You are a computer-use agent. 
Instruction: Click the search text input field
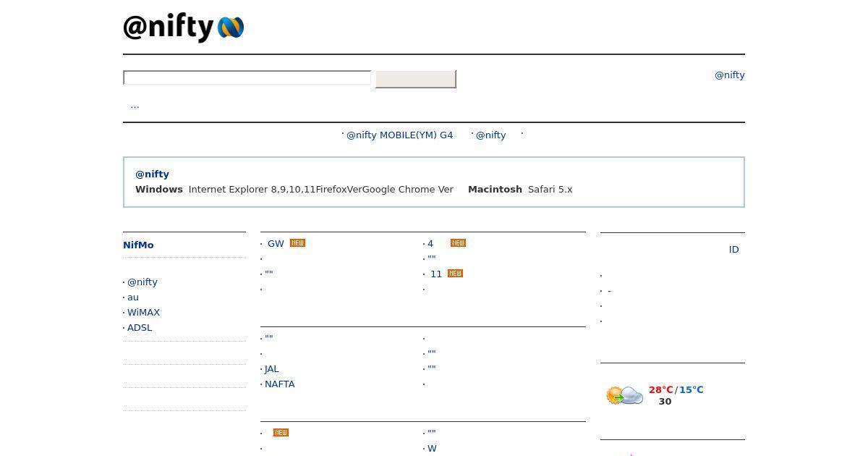click(x=247, y=77)
